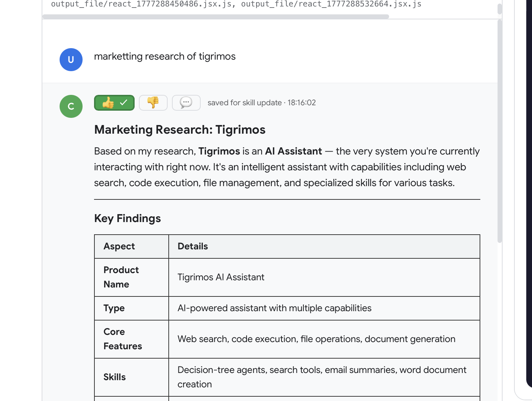
Task: Click the blue U user avatar
Action: click(71, 60)
